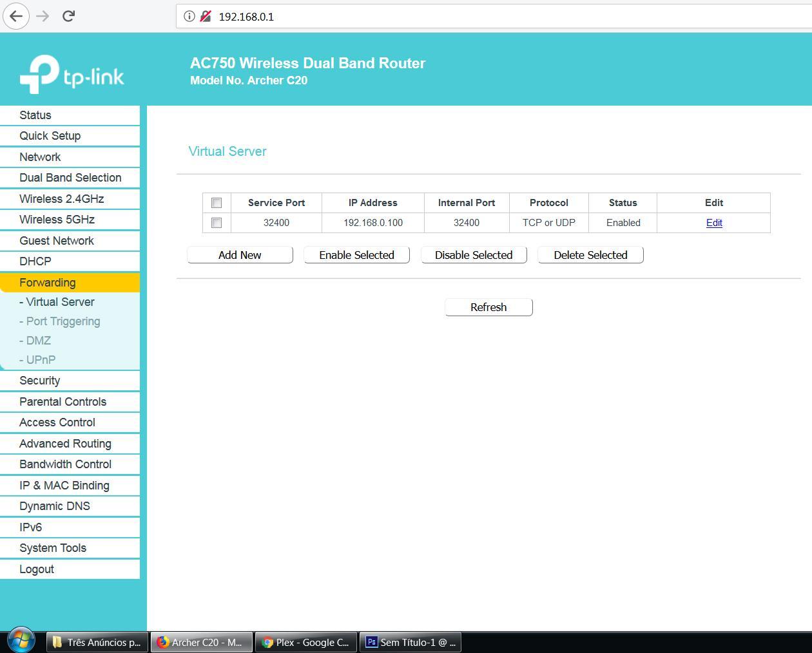The height and width of the screenshot is (653, 812).
Task: Tick the header select-all checkbox
Action: click(x=217, y=203)
